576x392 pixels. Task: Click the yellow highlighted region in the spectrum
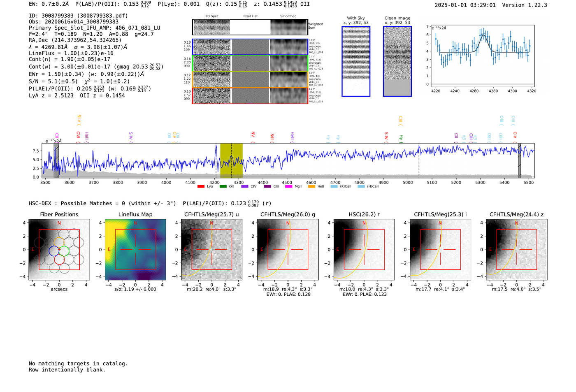pos(231,160)
